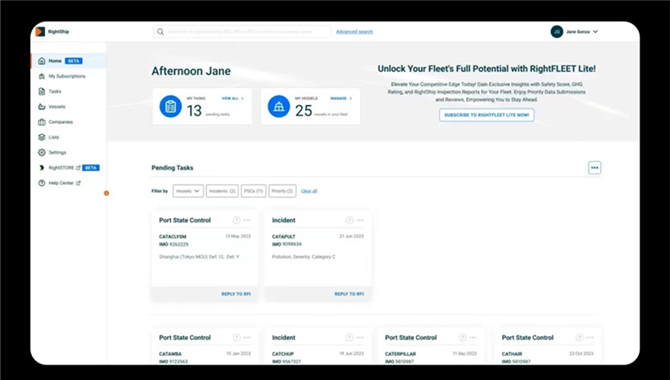Image resolution: width=670 pixels, height=380 pixels.
Task: Click priority icon on CATACLYSM card
Action: click(x=236, y=220)
